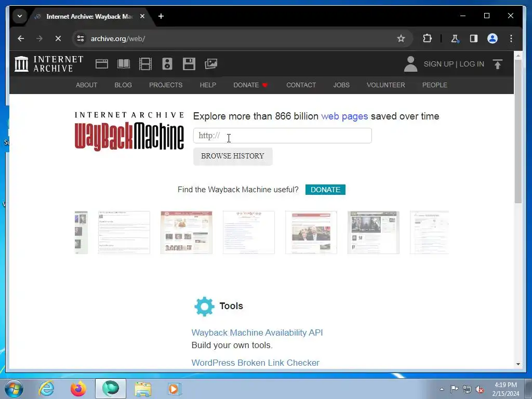
Task: Open the Images icon
Action: click(x=211, y=64)
